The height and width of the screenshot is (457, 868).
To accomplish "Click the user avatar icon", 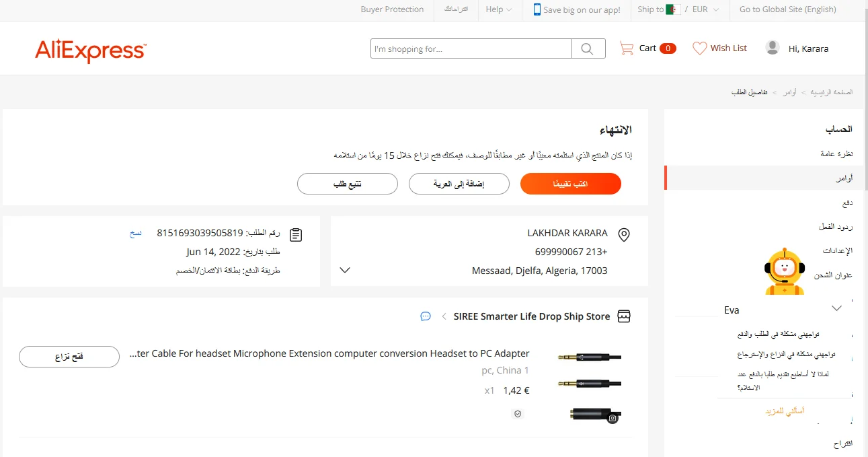I will (x=773, y=48).
